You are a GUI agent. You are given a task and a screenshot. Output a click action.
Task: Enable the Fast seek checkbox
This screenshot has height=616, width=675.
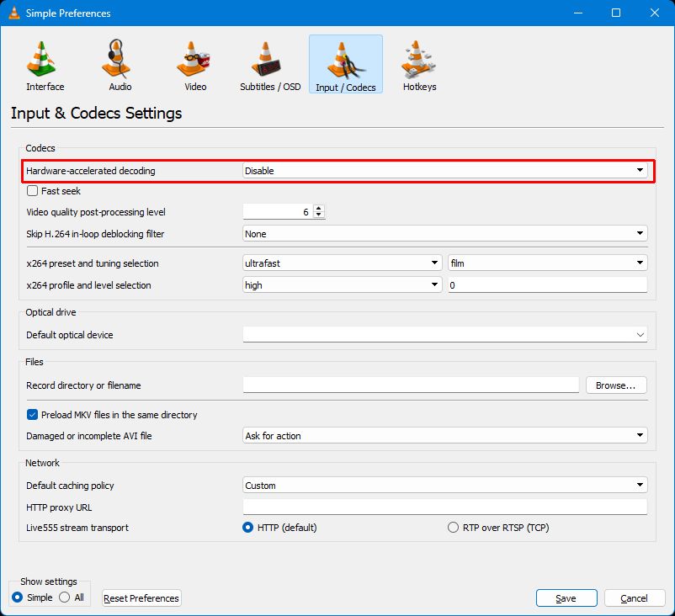point(32,191)
